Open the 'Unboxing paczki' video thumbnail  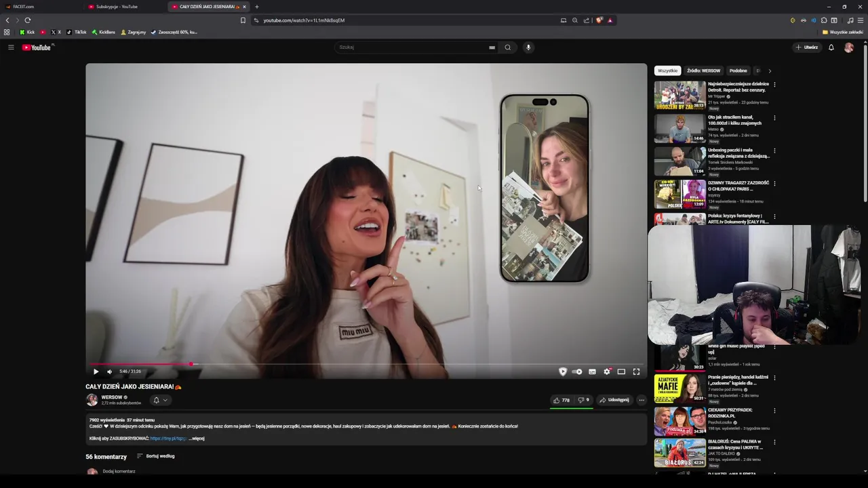(679, 161)
